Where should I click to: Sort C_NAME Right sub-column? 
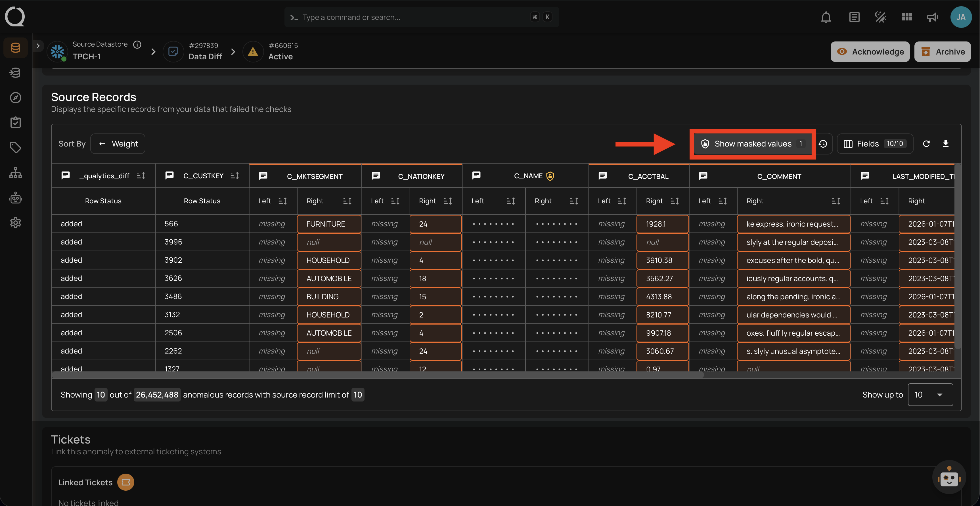(x=574, y=201)
